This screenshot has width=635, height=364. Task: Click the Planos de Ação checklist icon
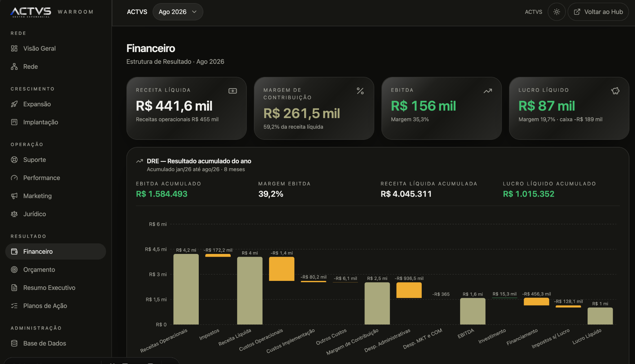[14, 306]
